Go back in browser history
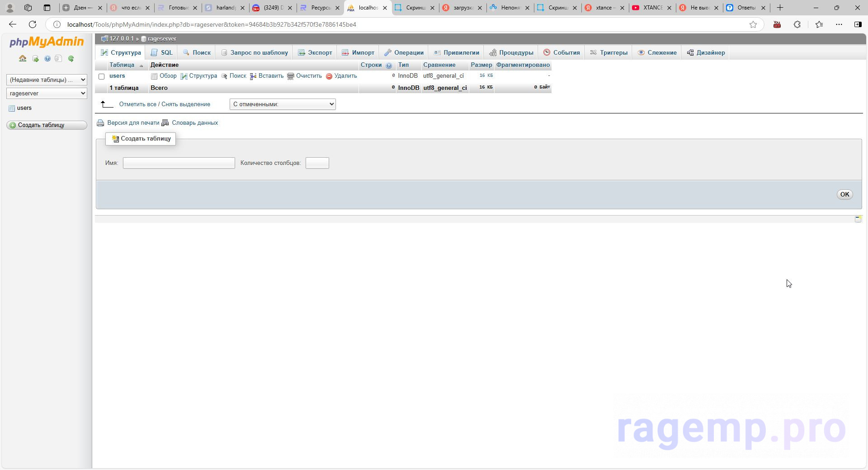Screen dimensions: 868x470 coord(13,24)
